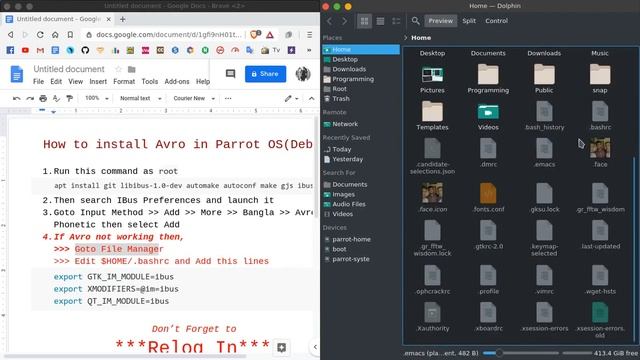This screenshot has height=360, width=640.
Task: Select the fonts.conf file icon
Action: click(x=488, y=193)
